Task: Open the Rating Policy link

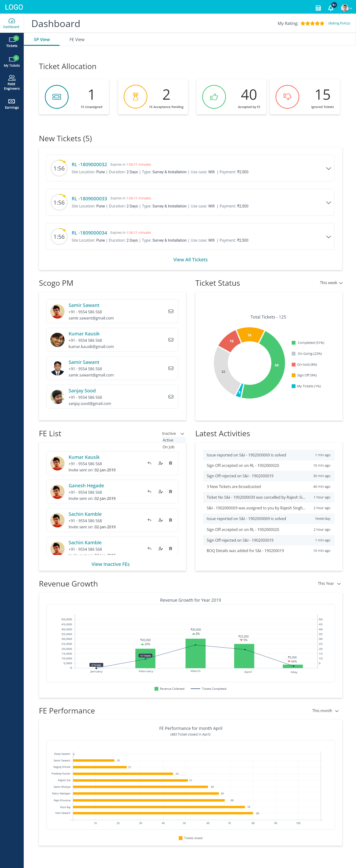Action: (x=339, y=23)
